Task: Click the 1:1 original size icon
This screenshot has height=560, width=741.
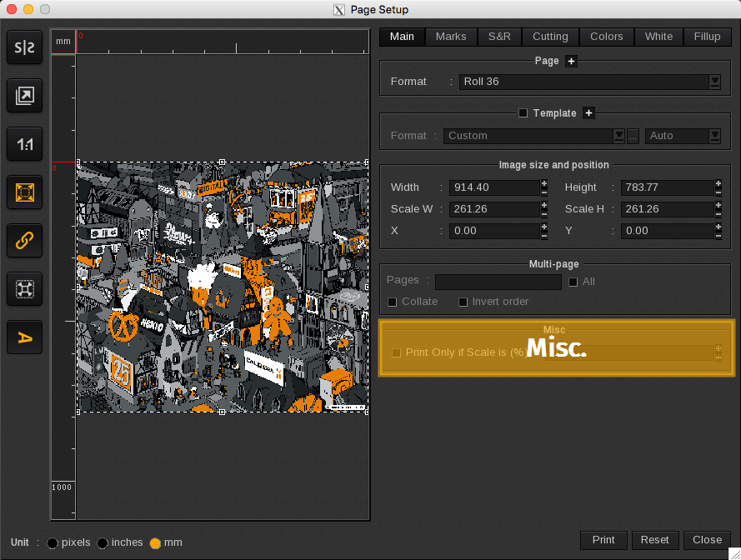Action: [25, 145]
